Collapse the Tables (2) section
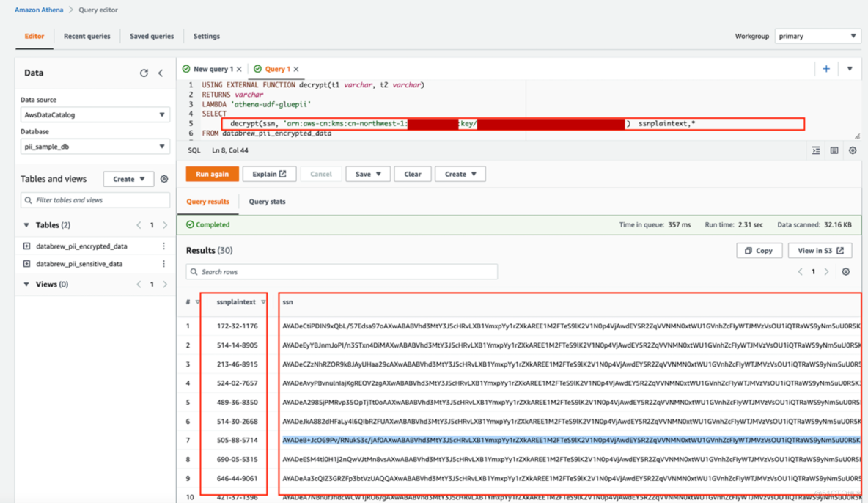The image size is (868, 503). point(25,224)
